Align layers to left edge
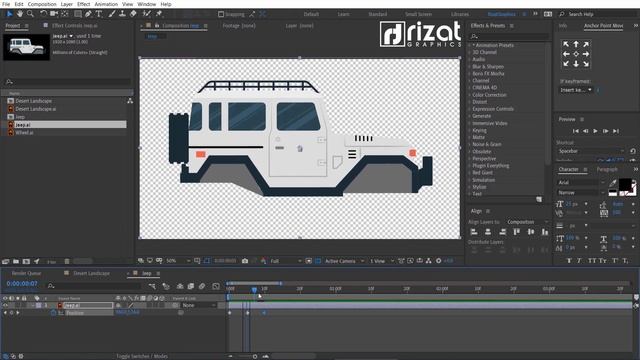640x360 pixels. point(474,232)
